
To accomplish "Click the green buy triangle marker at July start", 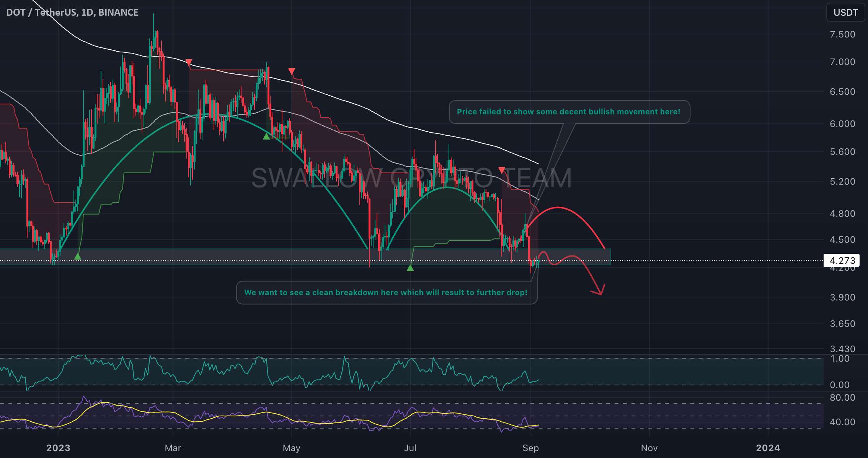I will 410,268.
